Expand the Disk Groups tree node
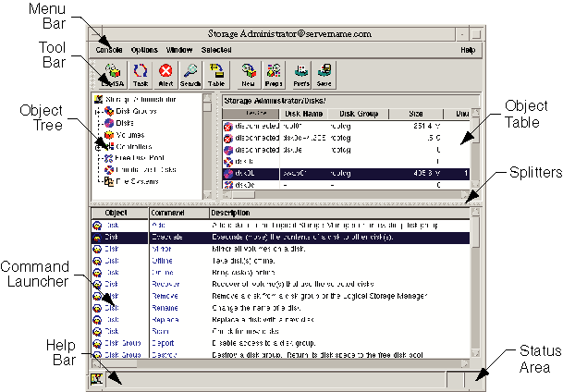The image size is (563, 392). click(99, 111)
